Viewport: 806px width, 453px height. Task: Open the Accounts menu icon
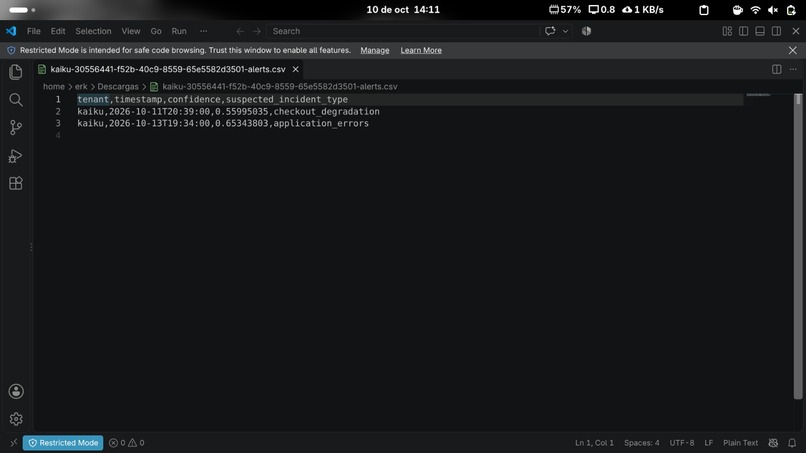[x=16, y=391]
